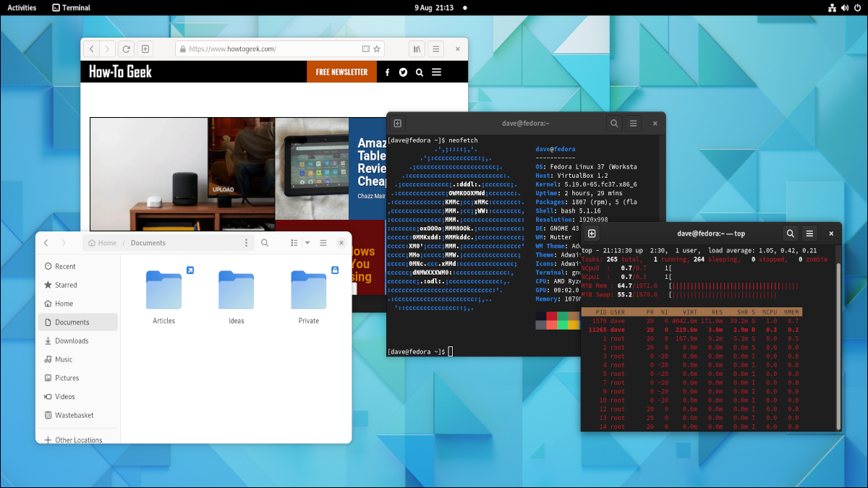Screen dimensions: 868x488
Task: Open a new tab in the browser
Action: [x=145, y=49]
